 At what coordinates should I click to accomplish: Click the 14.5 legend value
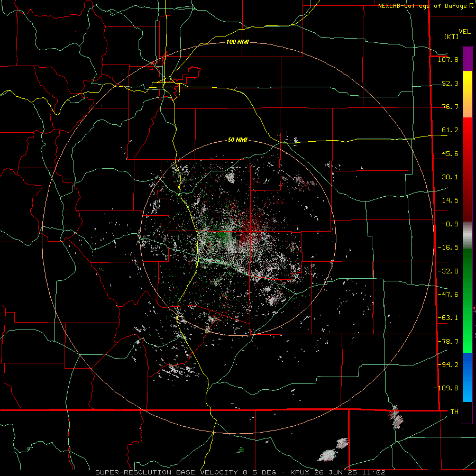[450, 200]
